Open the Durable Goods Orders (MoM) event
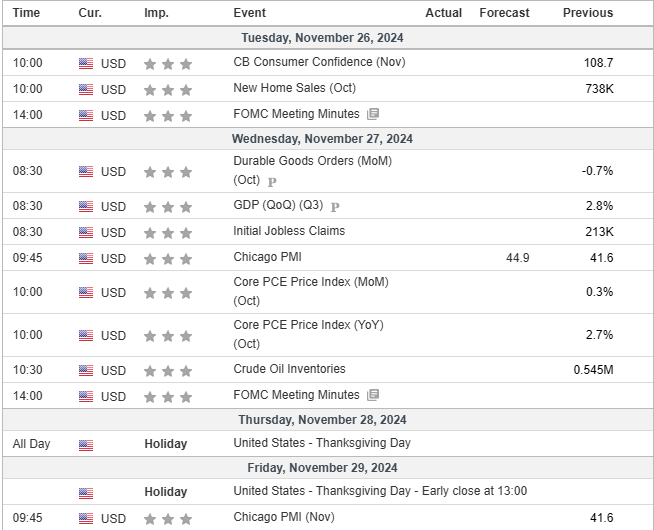The width and height of the screenshot is (654, 530). click(313, 170)
